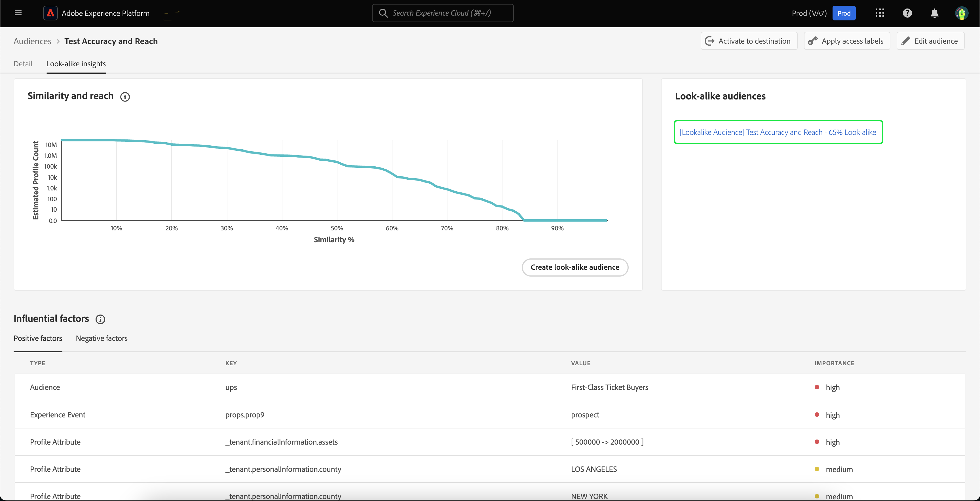Click the Adobe Experience Platform logo
The image size is (980, 501).
click(x=50, y=13)
